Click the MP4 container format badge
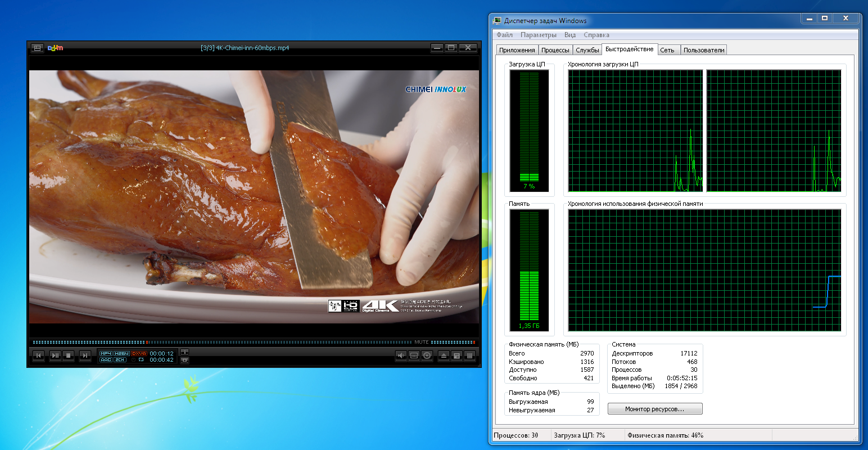 pyautogui.click(x=106, y=353)
